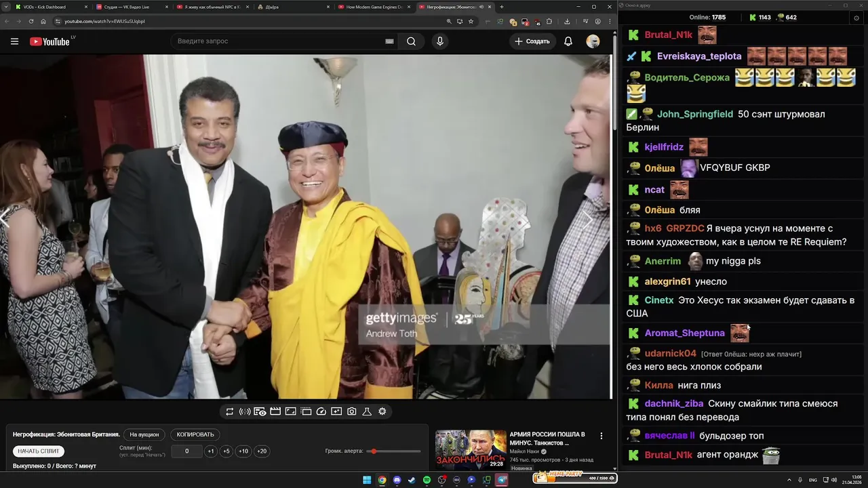Add +10 minutes to split
The width and height of the screenshot is (868, 488).
243,451
